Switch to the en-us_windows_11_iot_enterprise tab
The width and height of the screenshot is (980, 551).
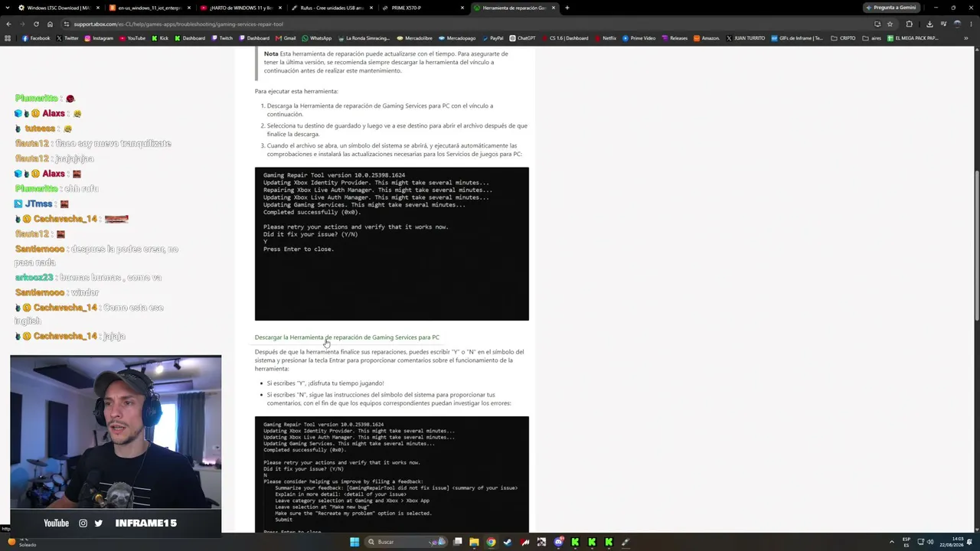tap(149, 8)
